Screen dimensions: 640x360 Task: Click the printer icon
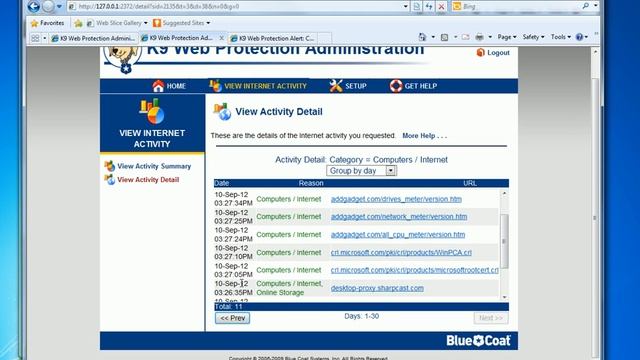[x=480, y=37]
